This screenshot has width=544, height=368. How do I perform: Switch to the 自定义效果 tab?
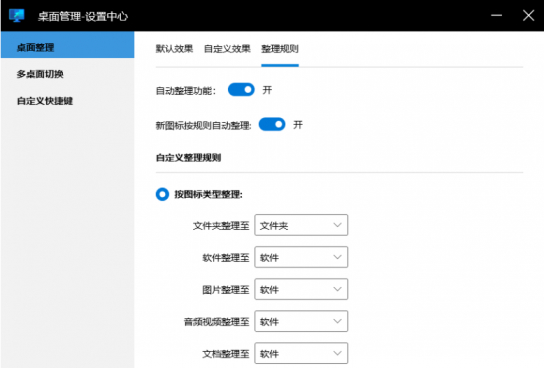coord(227,49)
